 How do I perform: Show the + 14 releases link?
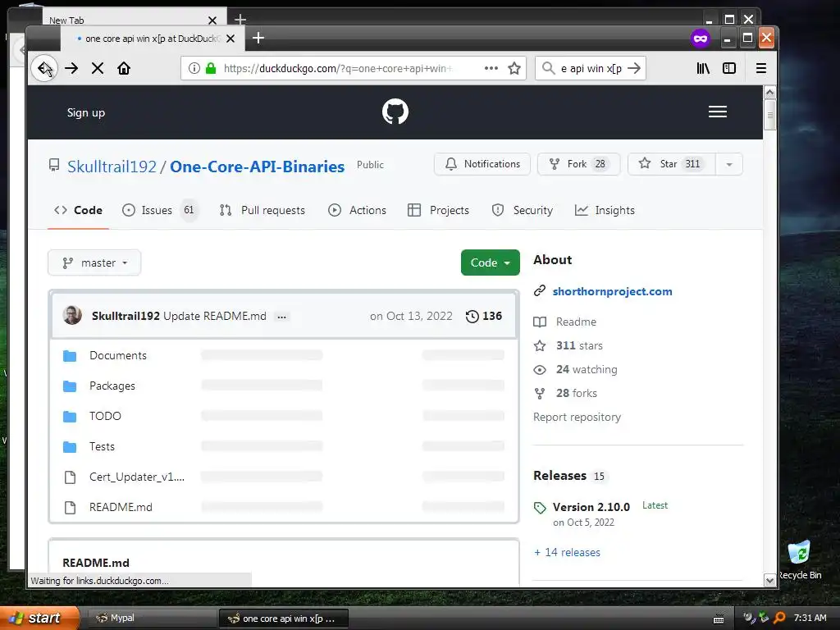tap(567, 552)
